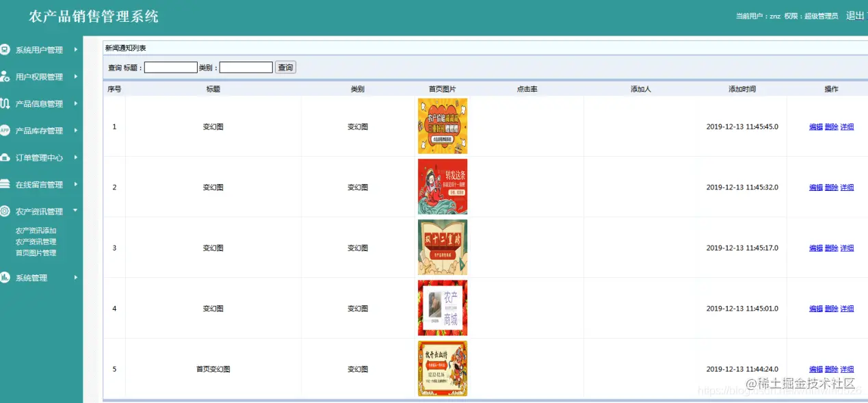Focus the 类别 search input field

point(246,67)
